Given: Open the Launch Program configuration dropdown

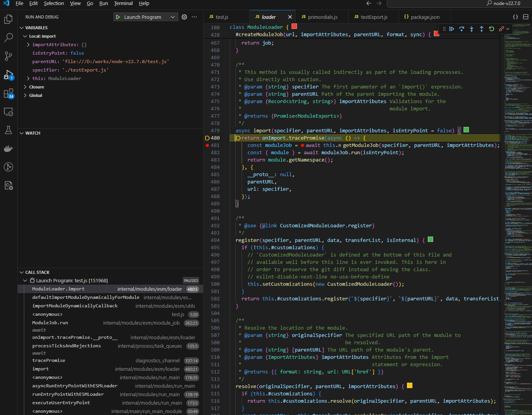Looking at the screenshot, I should coord(173,17).
